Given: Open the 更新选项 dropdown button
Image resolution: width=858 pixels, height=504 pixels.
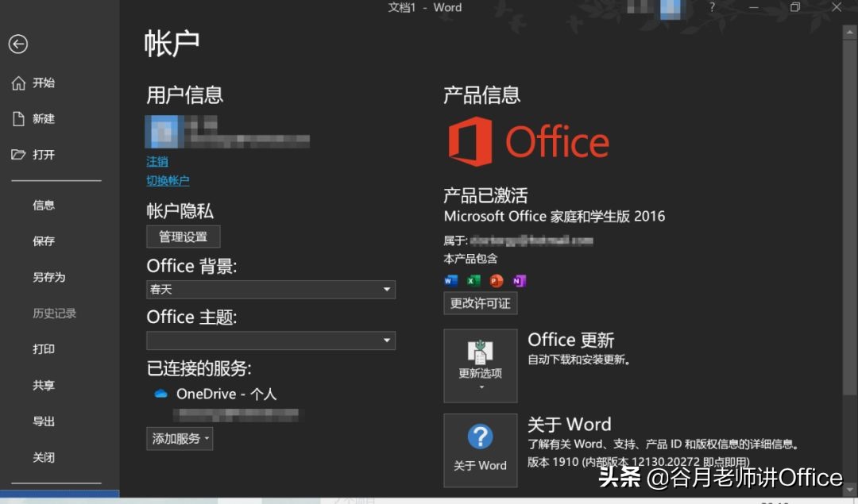Looking at the screenshot, I should click(x=481, y=366).
